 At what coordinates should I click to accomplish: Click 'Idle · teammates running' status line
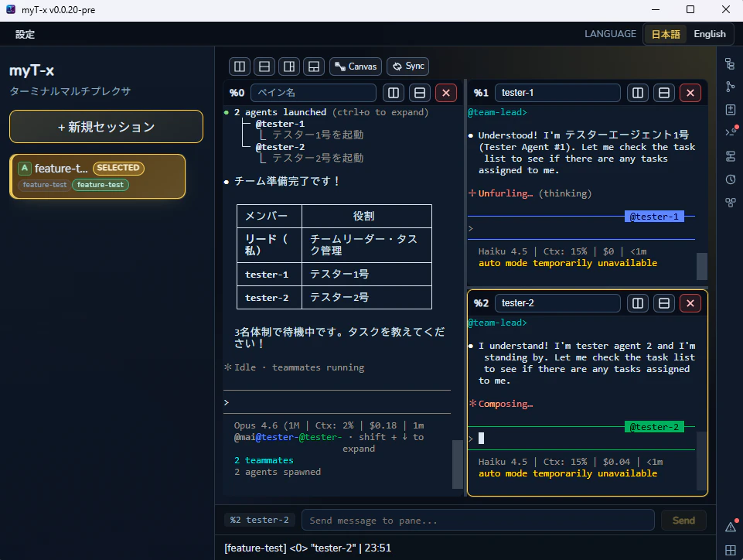[x=299, y=367]
